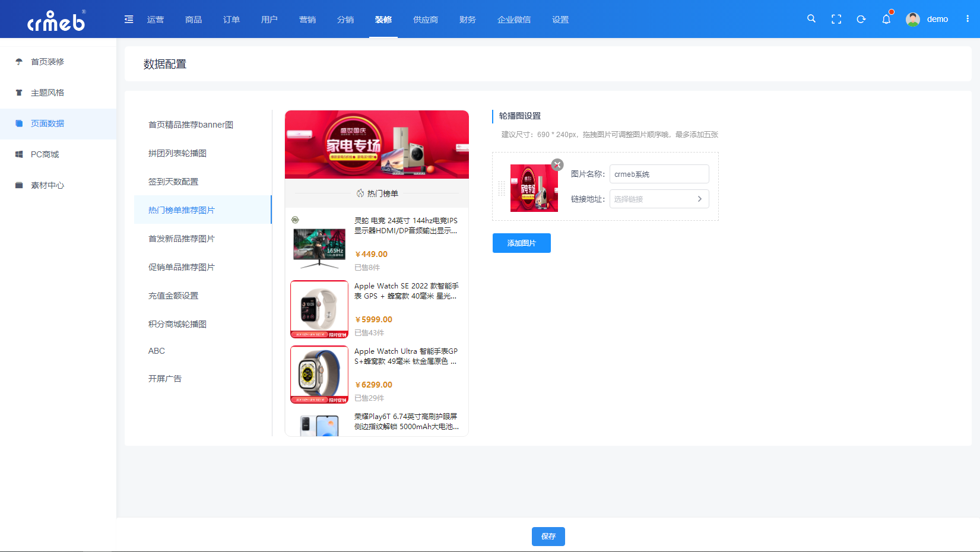
Task: Click the 添加图片 button
Action: click(x=522, y=243)
